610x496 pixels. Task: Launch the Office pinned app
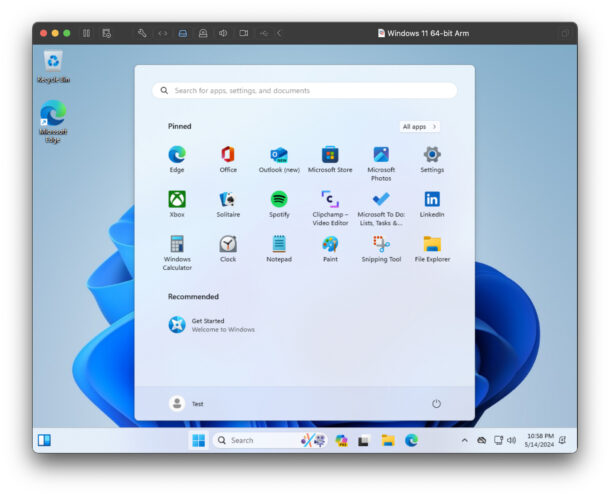coord(228,159)
